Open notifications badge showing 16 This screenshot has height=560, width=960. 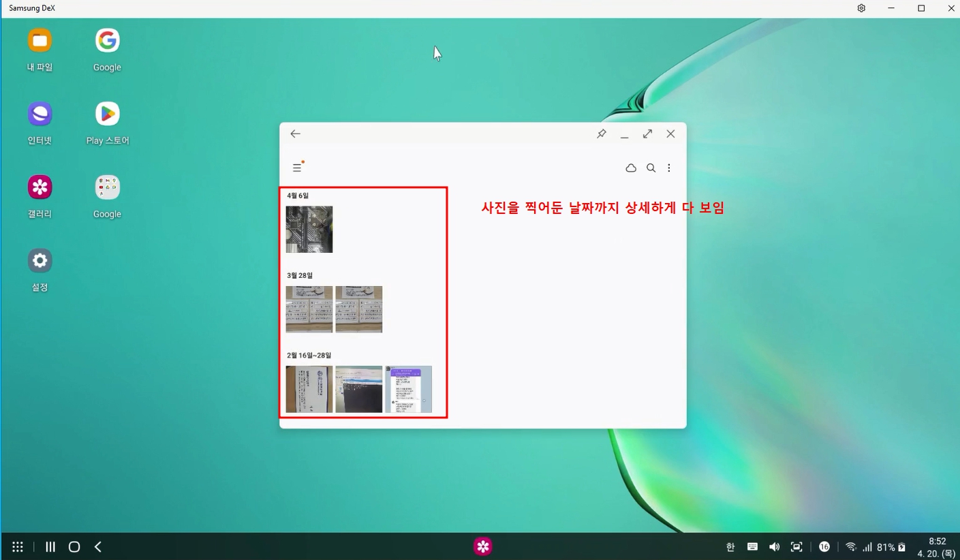(824, 547)
